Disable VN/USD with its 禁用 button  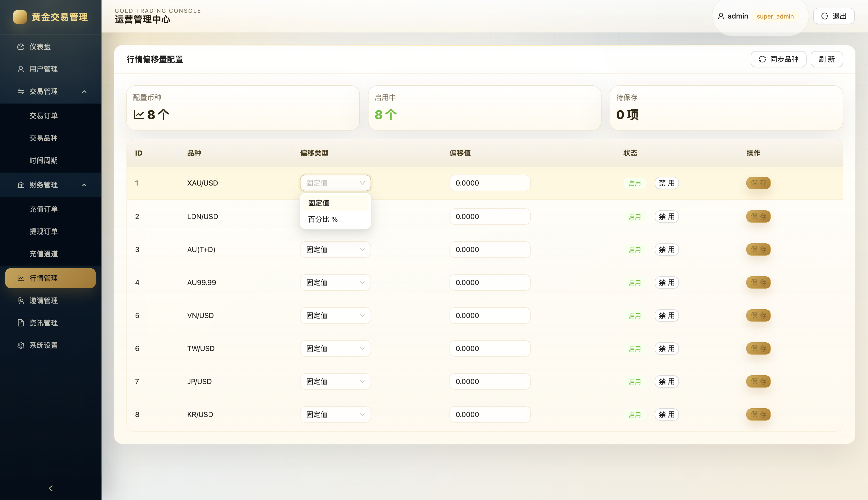[667, 315]
